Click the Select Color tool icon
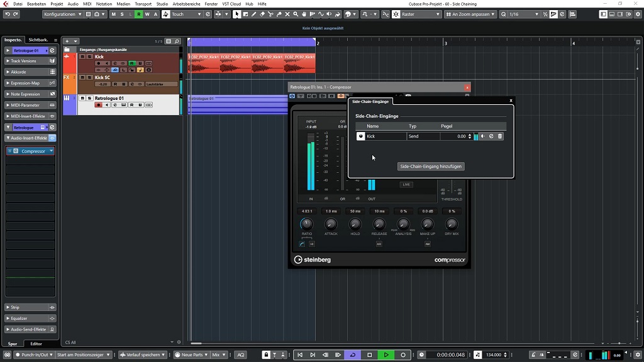Screen dimensions: 644x362 tap(348, 14)
